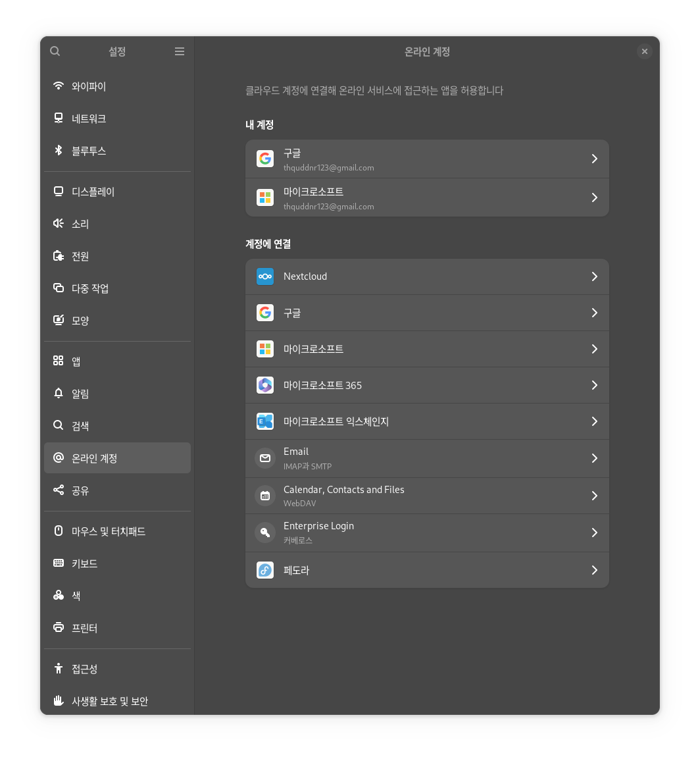Click the search icon in settings header
Viewport: 700px width, 759px height.
[55, 51]
